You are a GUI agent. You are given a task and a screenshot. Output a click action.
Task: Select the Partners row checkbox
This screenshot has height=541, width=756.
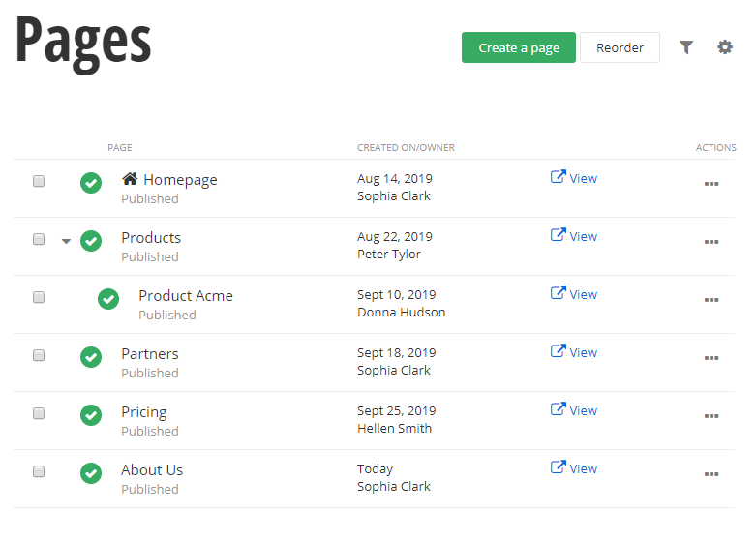point(39,355)
